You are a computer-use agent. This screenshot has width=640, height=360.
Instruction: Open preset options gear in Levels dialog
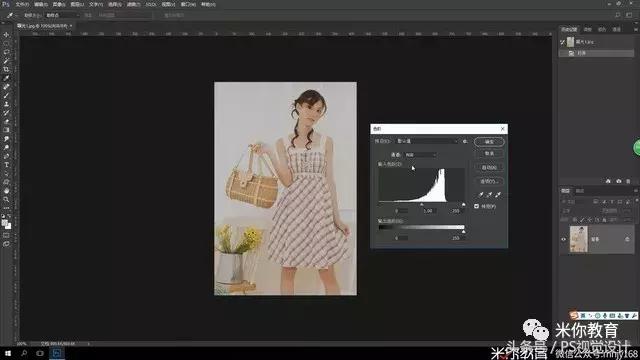point(465,141)
